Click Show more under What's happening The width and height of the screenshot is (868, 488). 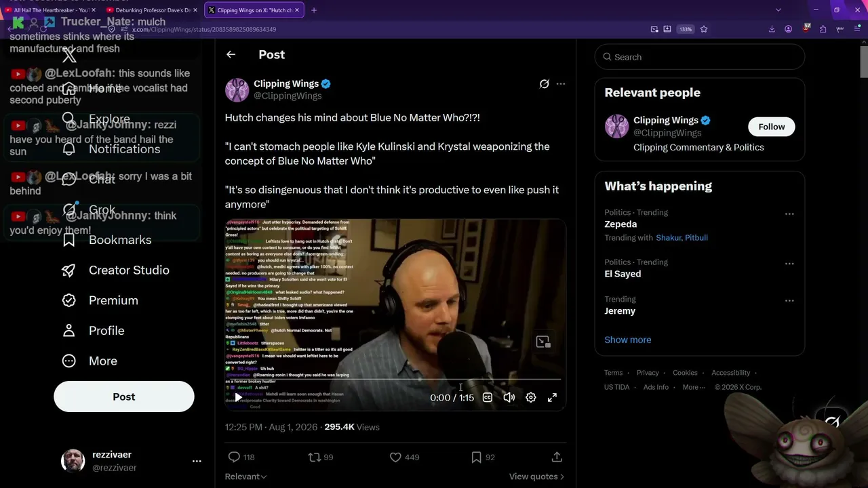pos(628,340)
